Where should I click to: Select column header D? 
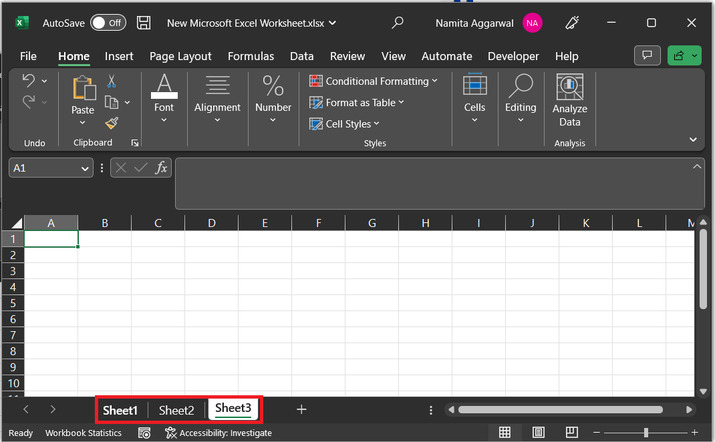click(x=211, y=223)
